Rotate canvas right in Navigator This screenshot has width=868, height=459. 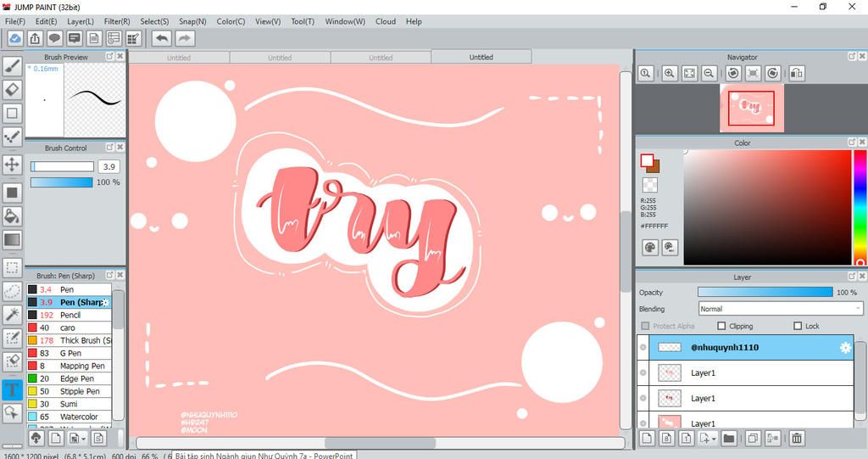[773, 73]
